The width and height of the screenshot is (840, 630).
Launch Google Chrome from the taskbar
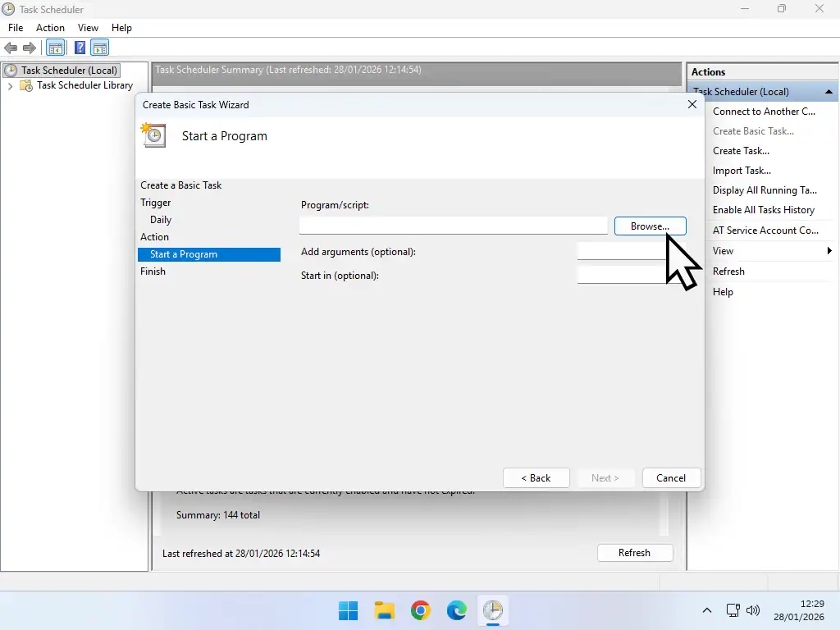tap(420, 610)
